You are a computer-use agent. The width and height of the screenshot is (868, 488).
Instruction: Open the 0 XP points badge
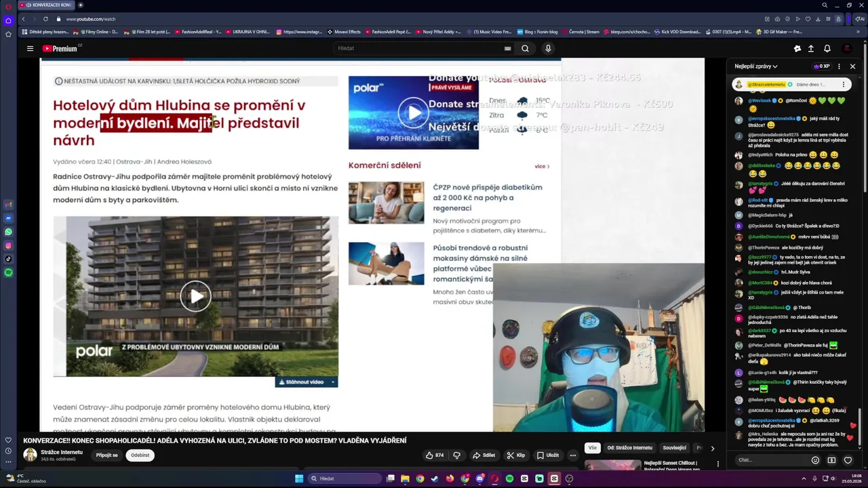click(x=821, y=66)
